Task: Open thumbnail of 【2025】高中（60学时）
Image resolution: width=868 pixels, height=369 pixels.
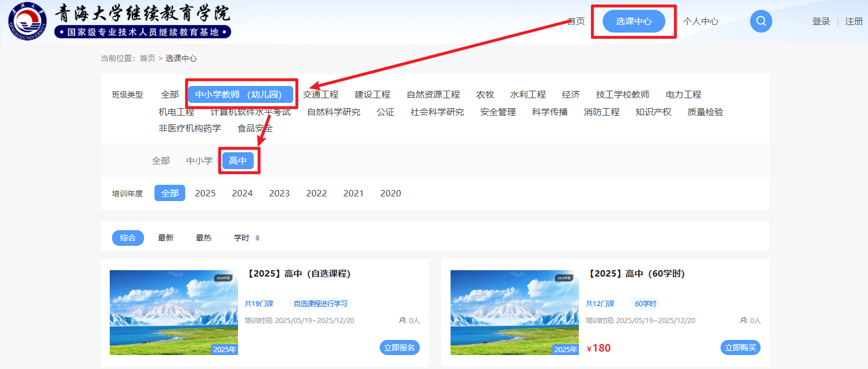Action: (514, 313)
